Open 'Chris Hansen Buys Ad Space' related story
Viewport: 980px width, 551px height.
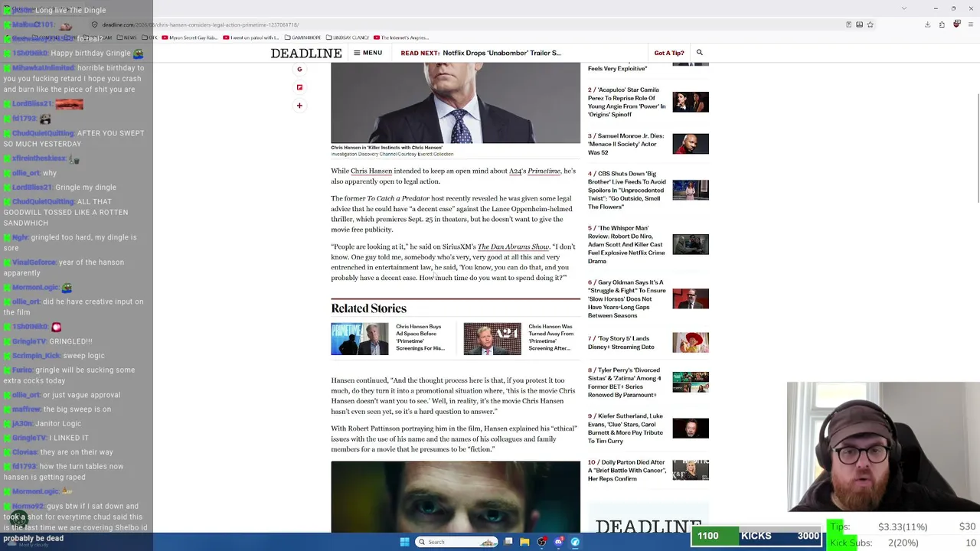pos(420,337)
